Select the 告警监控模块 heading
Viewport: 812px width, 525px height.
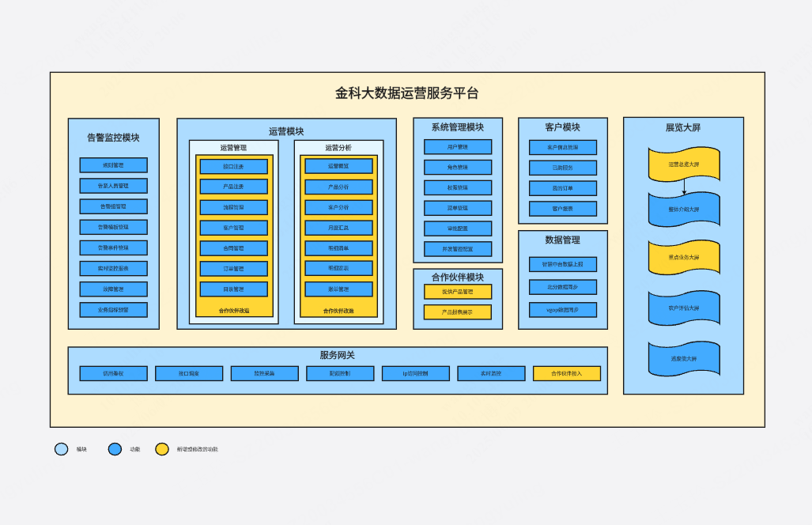point(113,138)
